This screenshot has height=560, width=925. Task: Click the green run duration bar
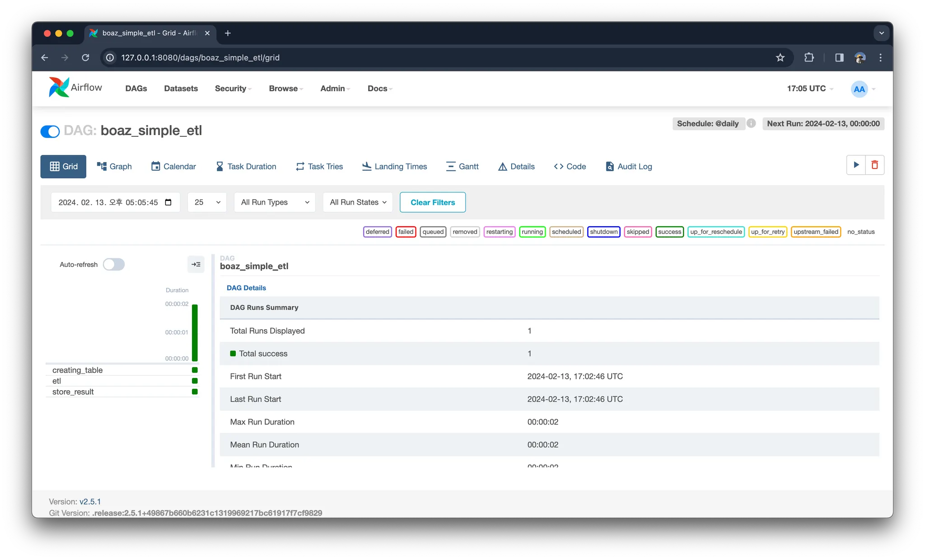[195, 332]
